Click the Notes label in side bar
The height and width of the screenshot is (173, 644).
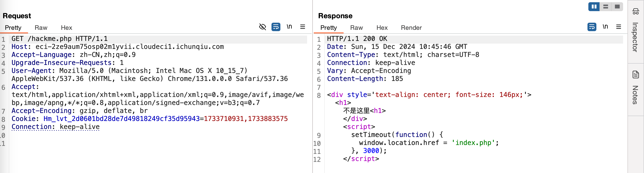click(x=635, y=95)
